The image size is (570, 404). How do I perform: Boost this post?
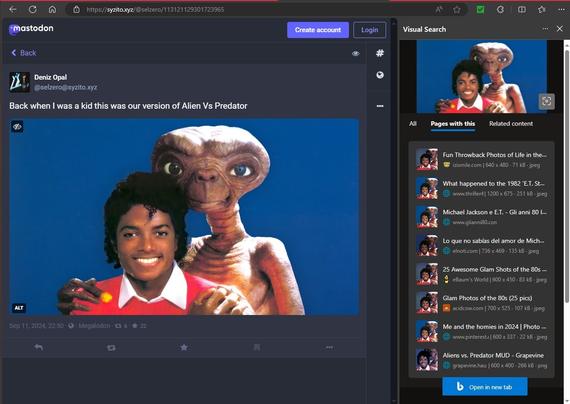(111, 348)
